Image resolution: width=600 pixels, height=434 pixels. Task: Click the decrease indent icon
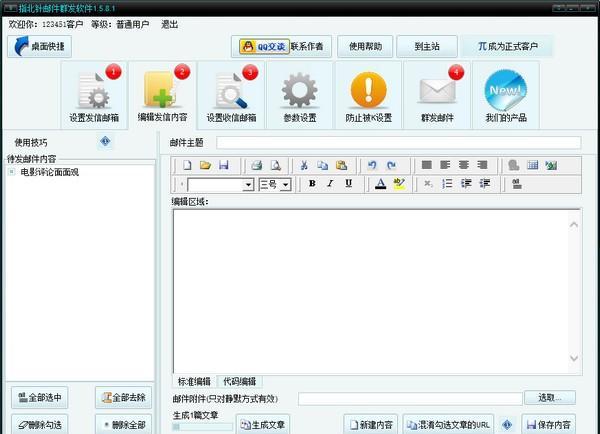point(466,184)
